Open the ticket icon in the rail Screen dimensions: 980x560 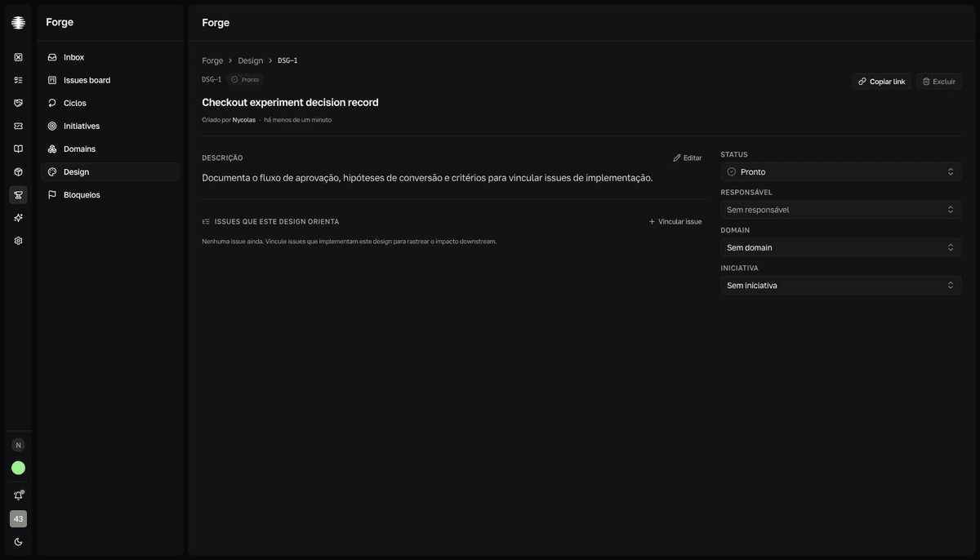[x=18, y=126]
